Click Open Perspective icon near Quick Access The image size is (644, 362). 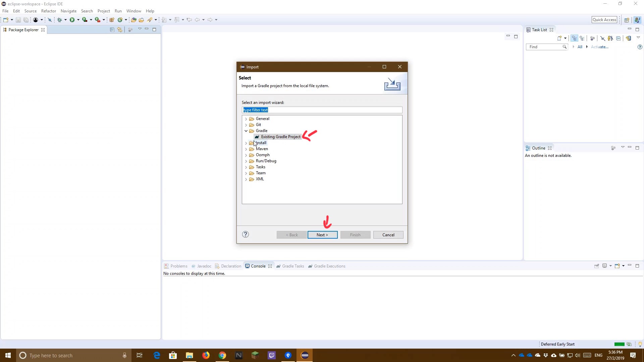[627, 20]
